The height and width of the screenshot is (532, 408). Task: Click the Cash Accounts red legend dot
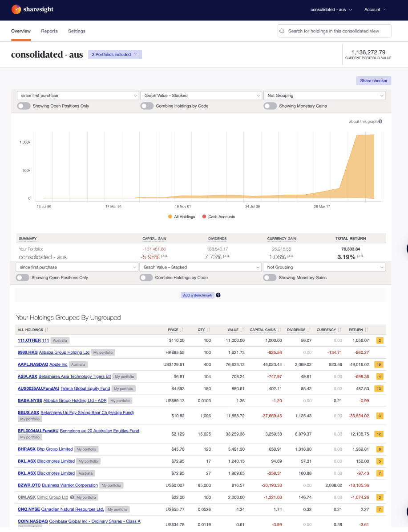pyautogui.click(x=204, y=216)
